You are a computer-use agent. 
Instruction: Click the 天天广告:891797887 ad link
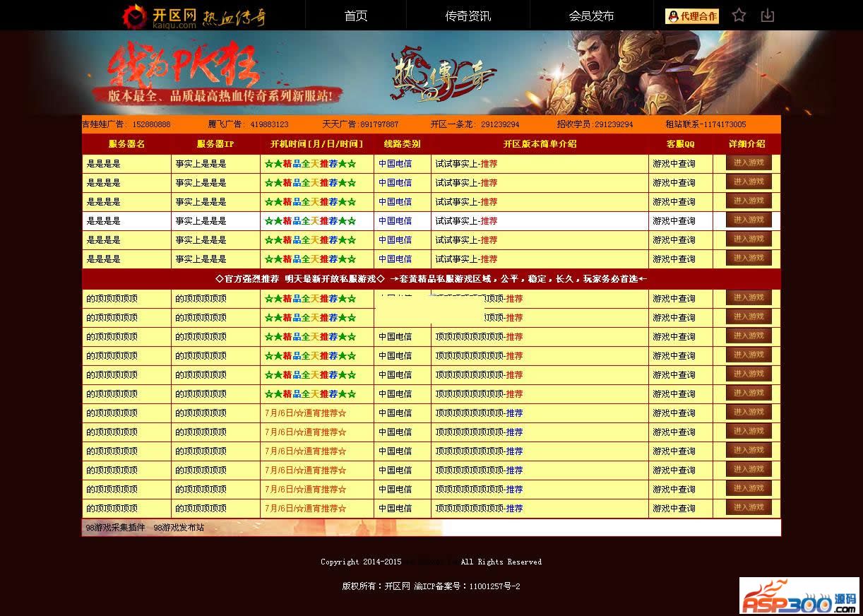(360, 124)
